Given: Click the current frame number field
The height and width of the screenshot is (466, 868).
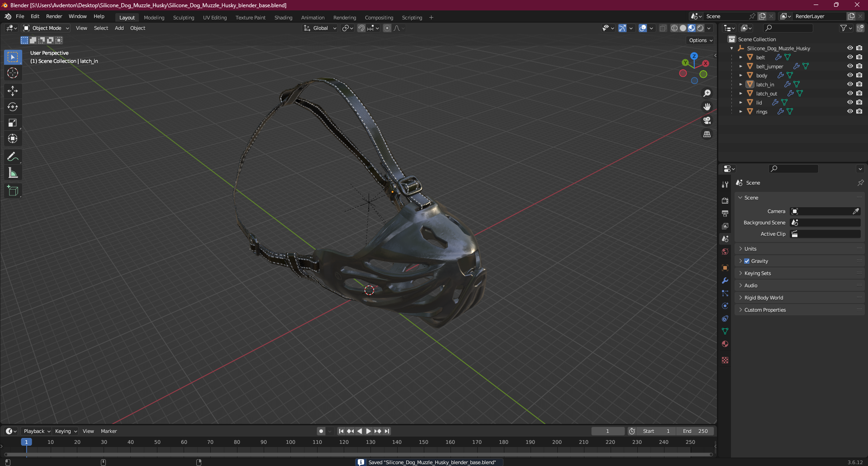Looking at the screenshot, I should [x=608, y=431].
